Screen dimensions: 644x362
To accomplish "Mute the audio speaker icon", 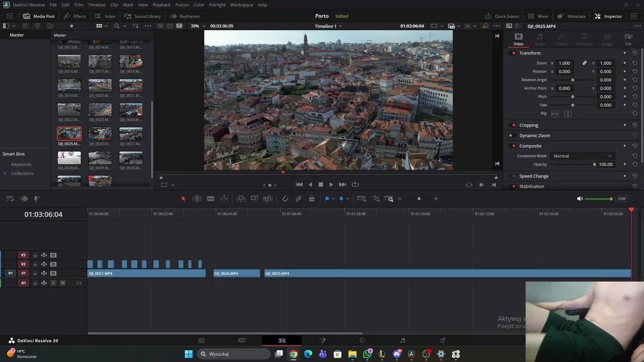I will click(x=580, y=199).
